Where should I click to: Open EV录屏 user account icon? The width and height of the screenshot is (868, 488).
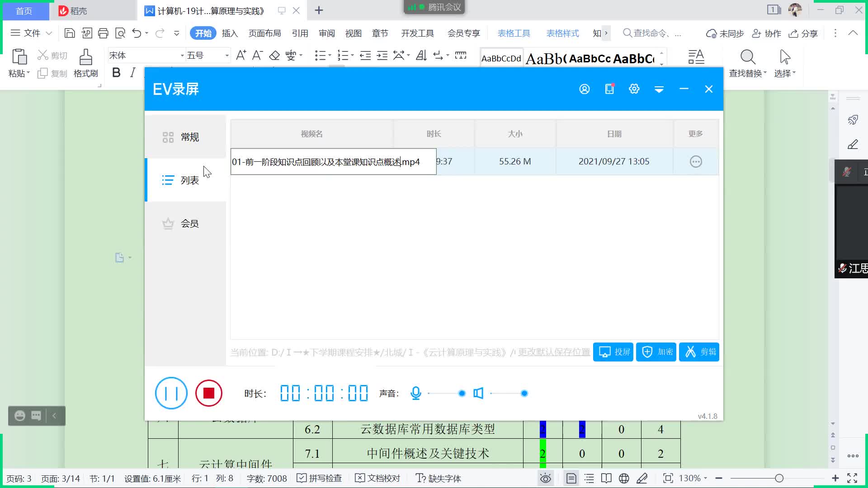point(585,89)
